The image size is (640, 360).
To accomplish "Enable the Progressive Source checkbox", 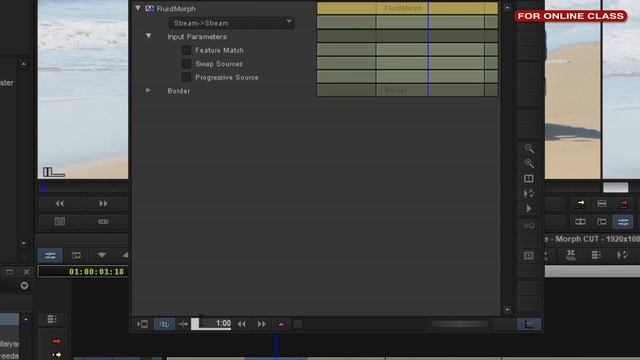I will pos(186,77).
